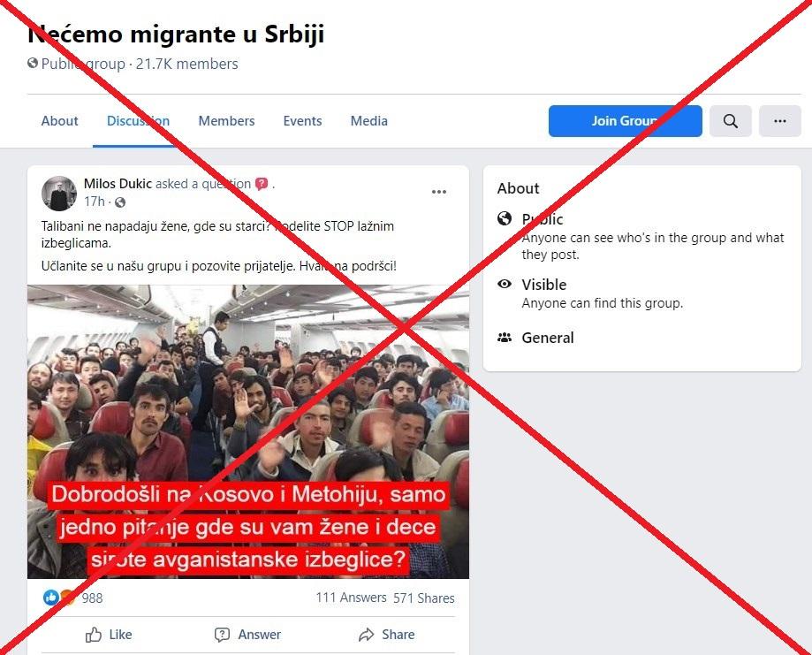Open the group search magnifier icon
The width and height of the screenshot is (812, 655).
tap(730, 121)
